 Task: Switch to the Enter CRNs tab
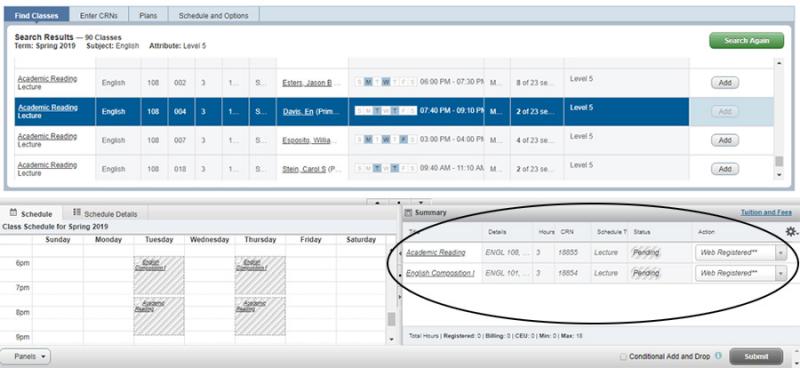pyautogui.click(x=98, y=16)
